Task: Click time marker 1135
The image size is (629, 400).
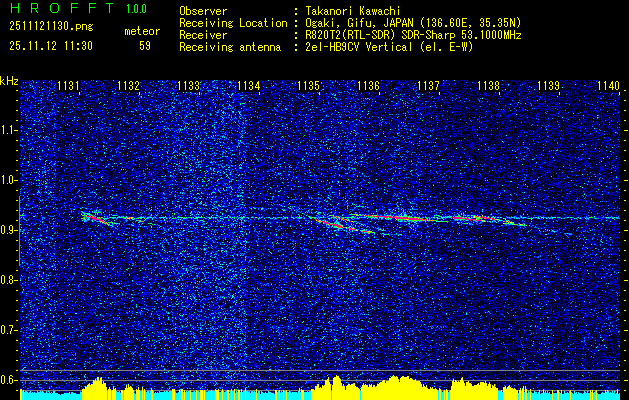Action: [308, 86]
